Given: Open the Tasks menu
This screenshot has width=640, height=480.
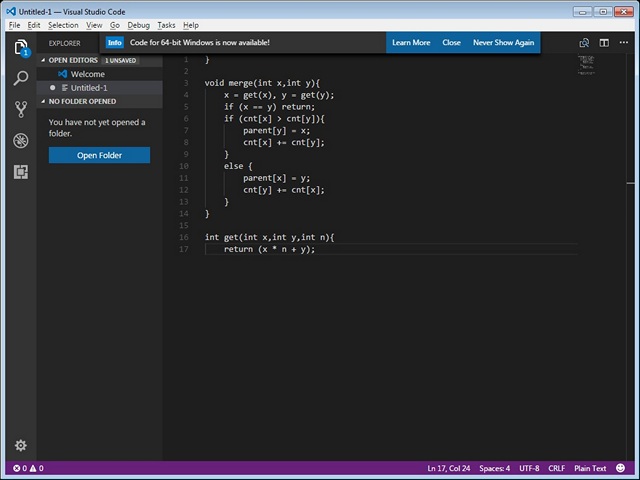Looking at the screenshot, I should tap(167, 25).
